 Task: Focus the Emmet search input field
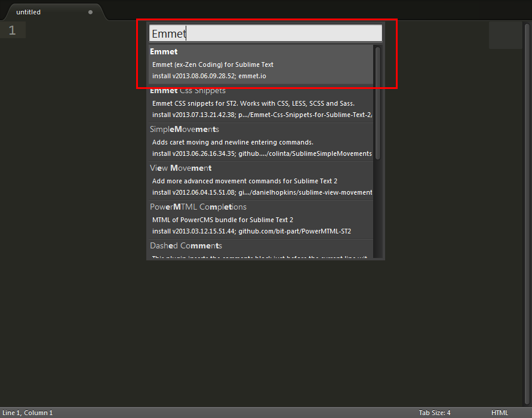(265, 34)
